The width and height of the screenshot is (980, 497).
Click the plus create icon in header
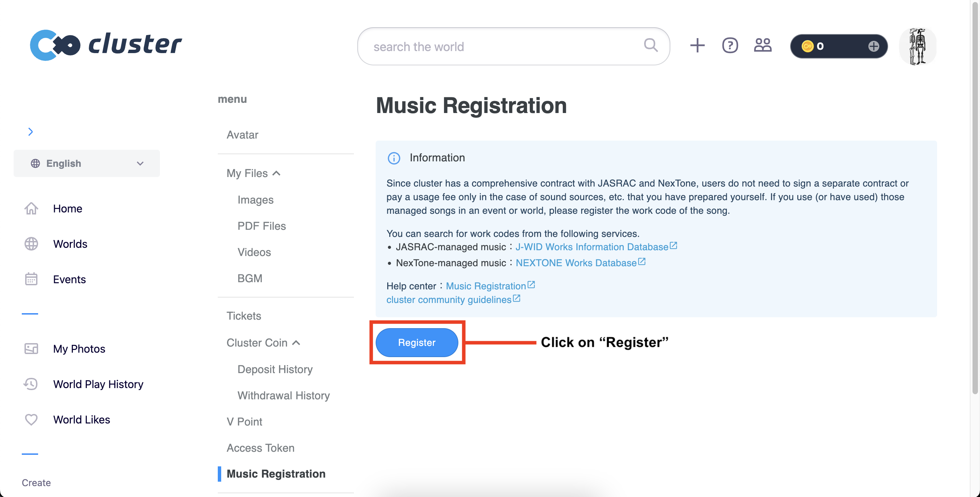point(697,46)
